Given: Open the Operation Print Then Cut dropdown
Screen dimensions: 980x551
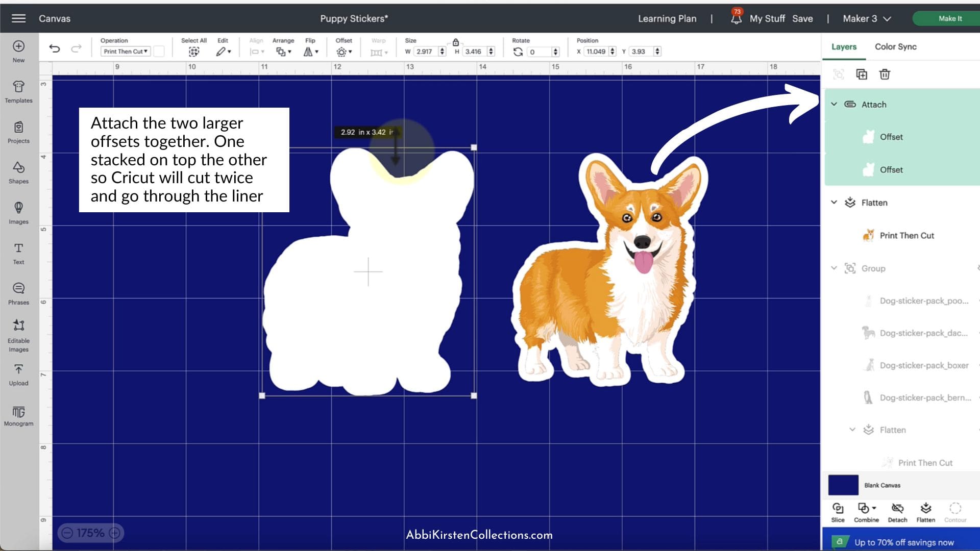Looking at the screenshot, I should [x=126, y=52].
